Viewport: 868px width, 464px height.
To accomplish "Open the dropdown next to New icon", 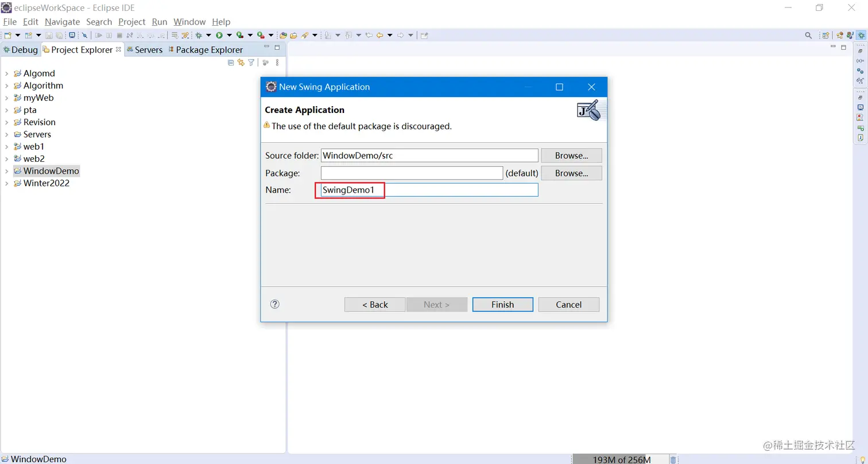I will [x=18, y=35].
